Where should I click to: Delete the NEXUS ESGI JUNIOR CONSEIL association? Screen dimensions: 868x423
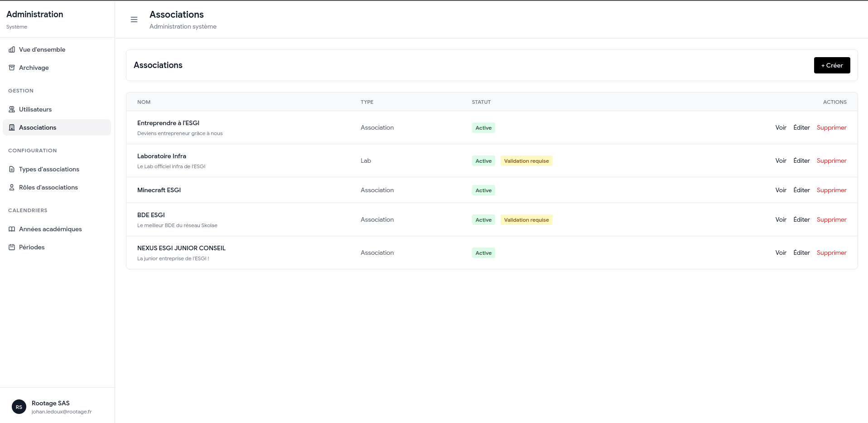point(831,253)
